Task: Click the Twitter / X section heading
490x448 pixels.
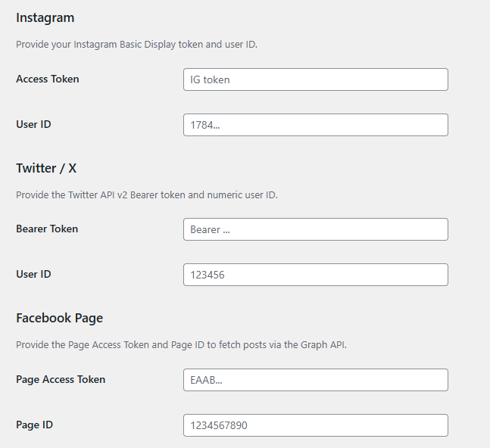Action: (46, 168)
